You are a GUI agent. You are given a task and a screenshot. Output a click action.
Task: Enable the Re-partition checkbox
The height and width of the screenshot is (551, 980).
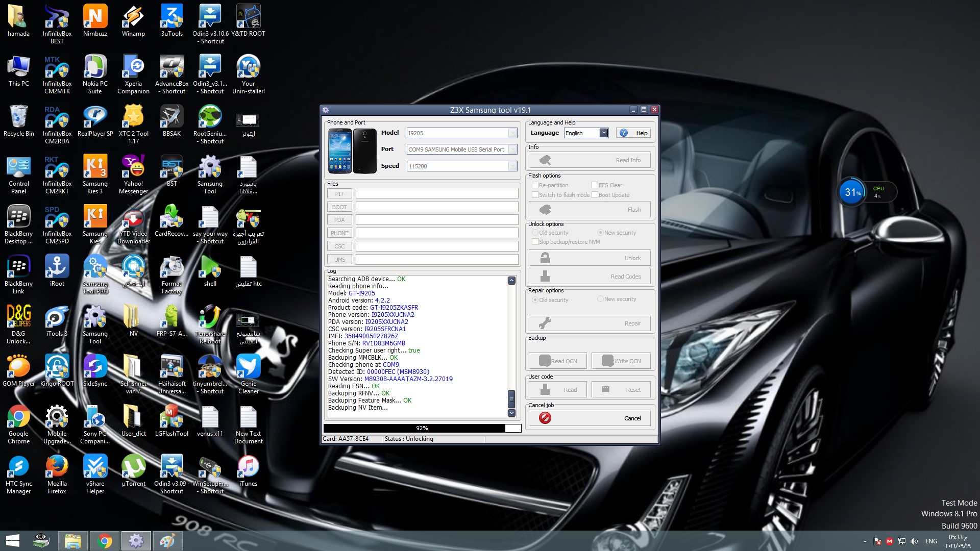tap(535, 185)
